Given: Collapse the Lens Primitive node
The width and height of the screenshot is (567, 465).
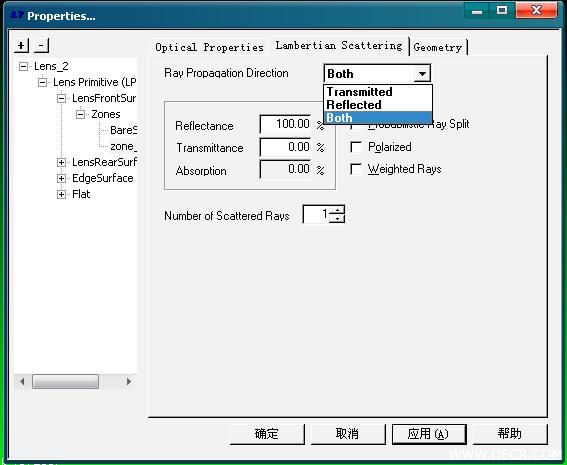Looking at the screenshot, I should (42, 82).
